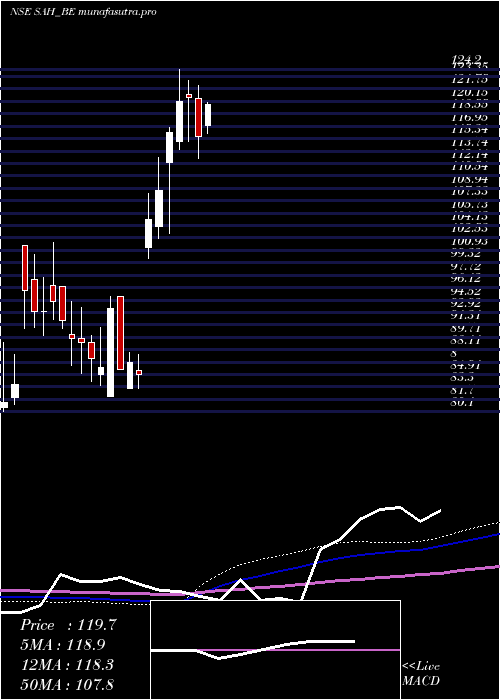Click the 12MA : 118.3 legend entry
The width and height of the screenshot is (500, 700).
(67, 665)
